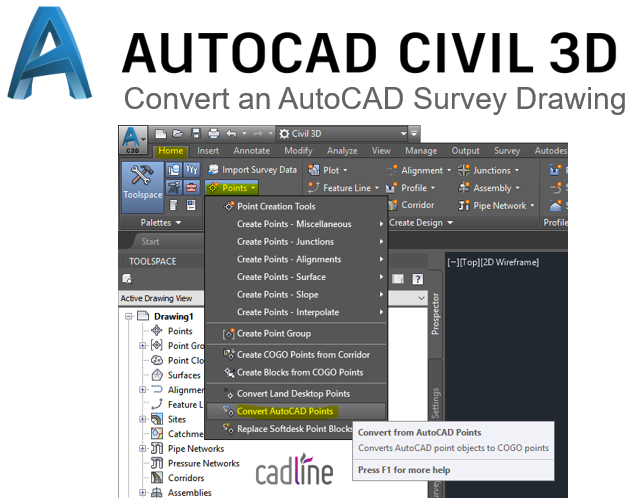Expand the Point Groups tree node
635x498 pixels.
click(142, 346)
